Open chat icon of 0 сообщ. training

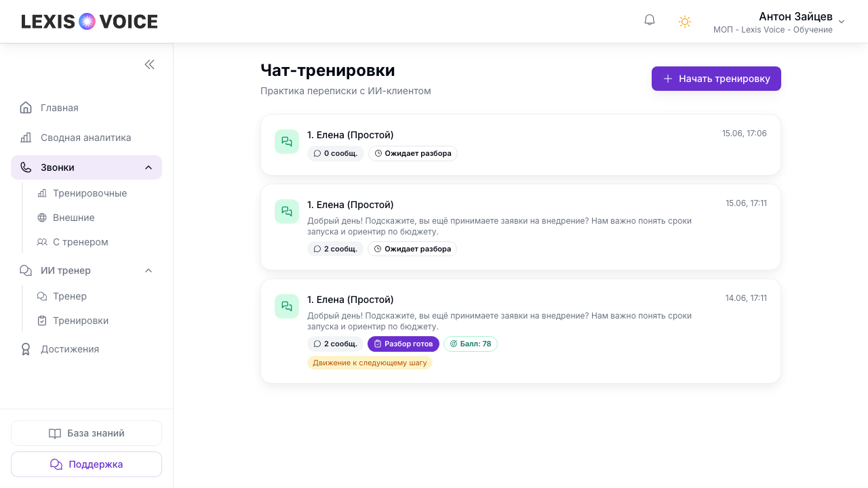(287, 142)
